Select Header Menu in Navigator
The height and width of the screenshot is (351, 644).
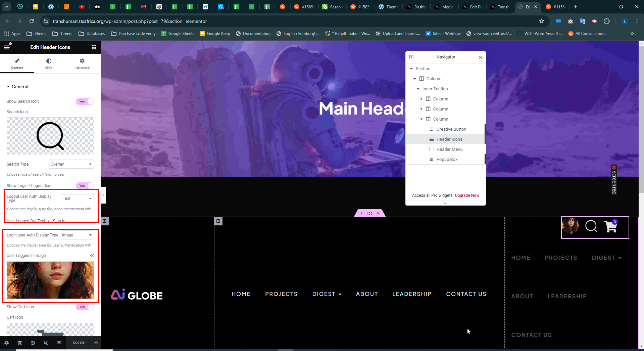coord(445,149)
